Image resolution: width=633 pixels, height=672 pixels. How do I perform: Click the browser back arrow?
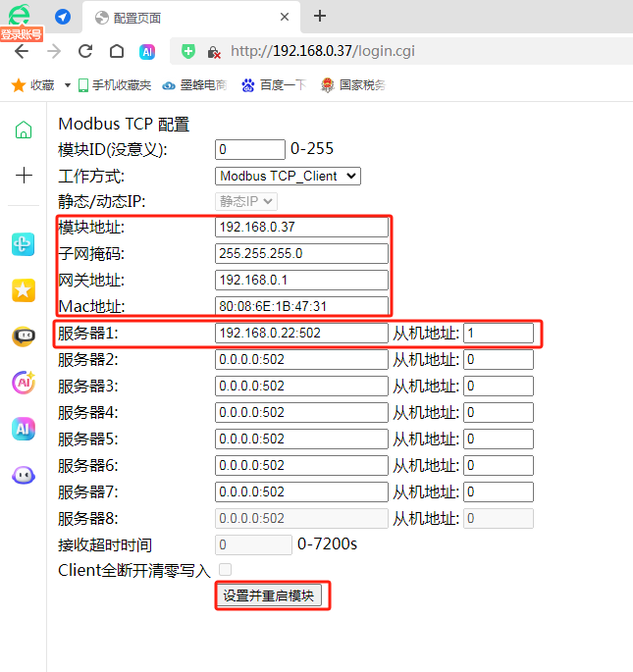tap(22, 51)
